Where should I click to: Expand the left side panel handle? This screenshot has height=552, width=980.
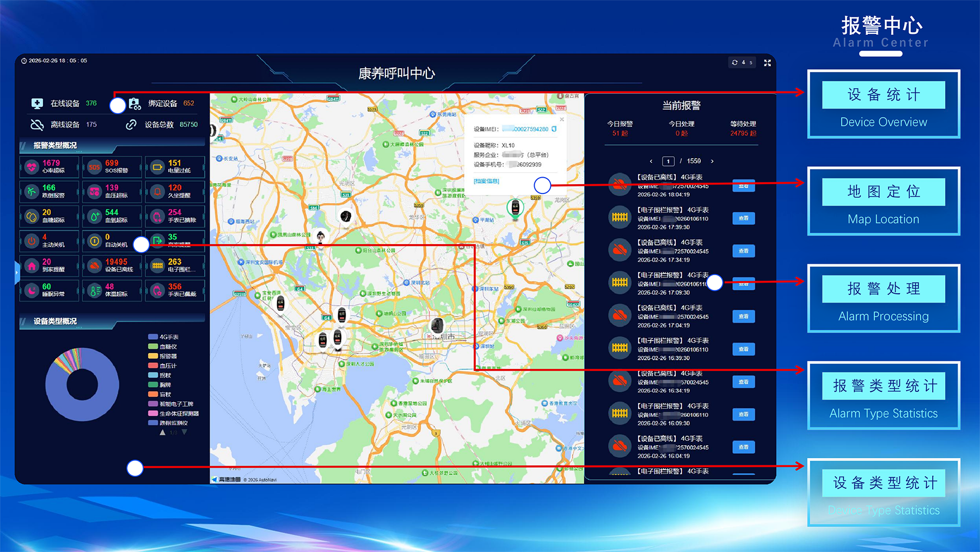point(17,270)
